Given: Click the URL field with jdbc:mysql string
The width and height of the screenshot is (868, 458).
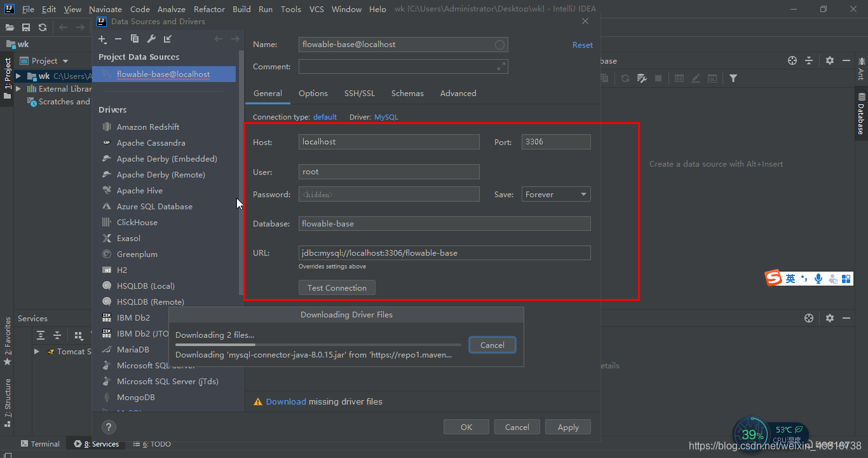Looking at the screenshot, I should [445, 253].
